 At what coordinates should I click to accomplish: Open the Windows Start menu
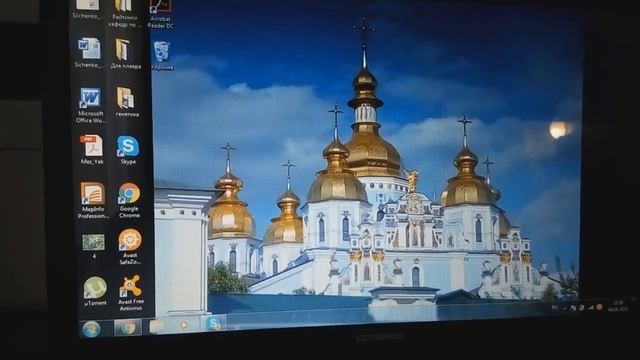[91, 329]
